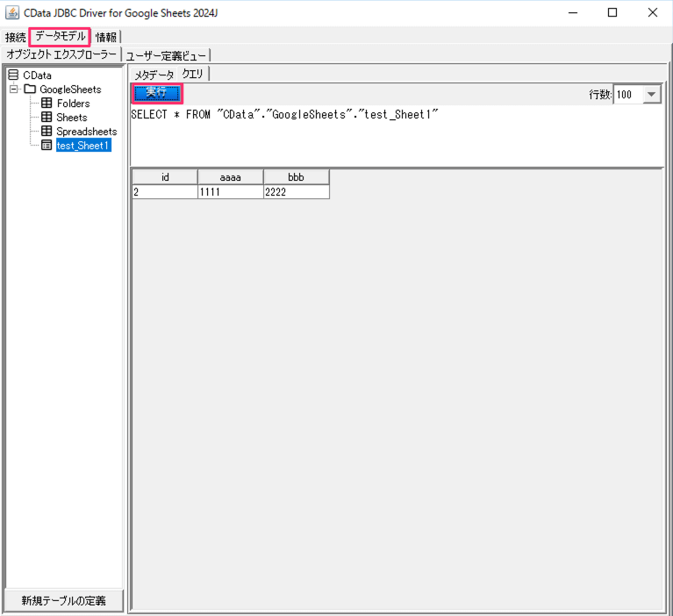Viewport: 673px width, 616px height.
Task: Select the cell with value 2
Action: (x=165, y=192)
